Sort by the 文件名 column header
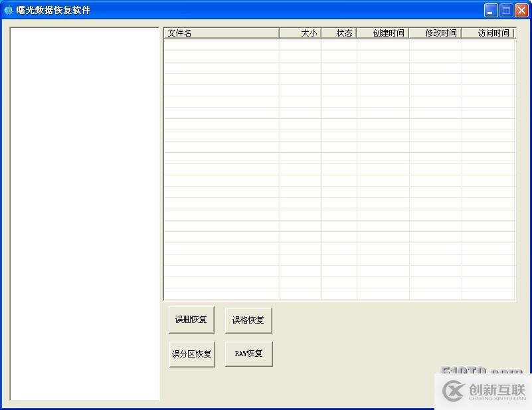Viewport: 532px width, 410px height. coord(221,33)
